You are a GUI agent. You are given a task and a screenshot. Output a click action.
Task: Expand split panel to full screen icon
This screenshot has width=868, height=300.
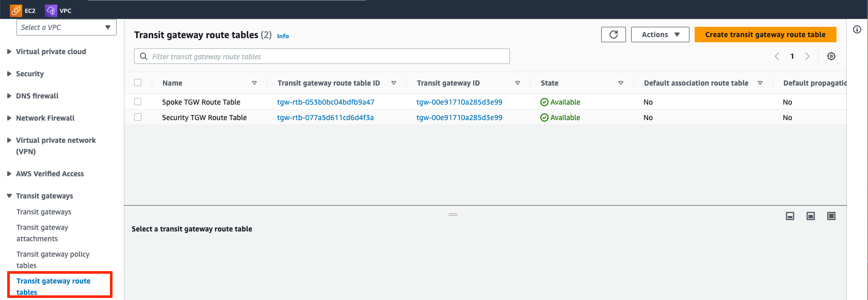831,216
